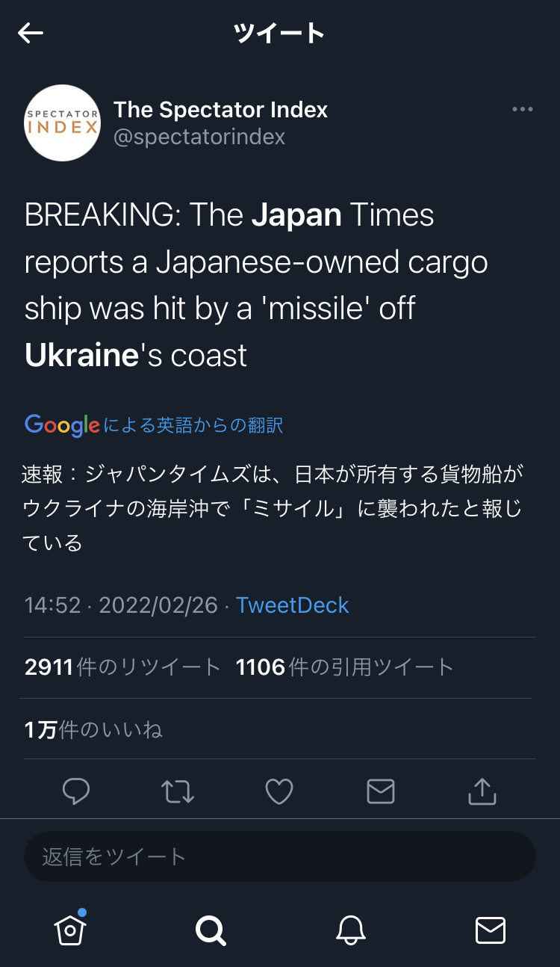Screen dimensions: 560x967
Task: Open the Notifications bell tab
Action: (351, 930)
